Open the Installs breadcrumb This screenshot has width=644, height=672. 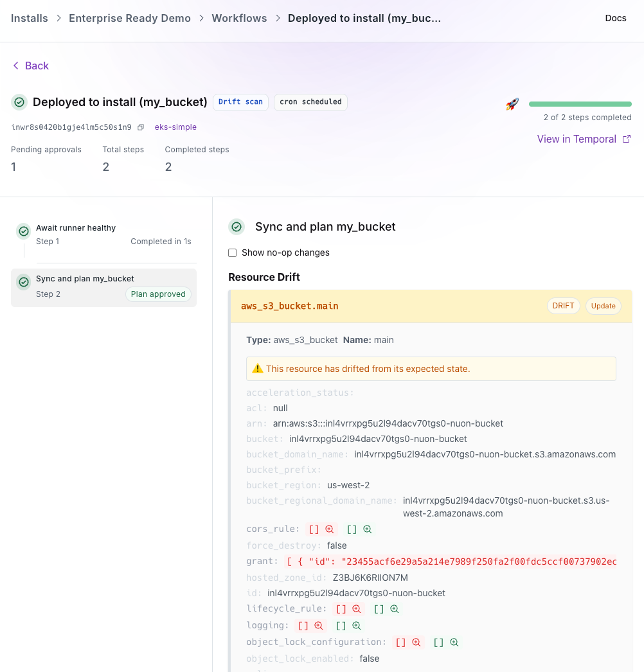(x=29, y=18)
